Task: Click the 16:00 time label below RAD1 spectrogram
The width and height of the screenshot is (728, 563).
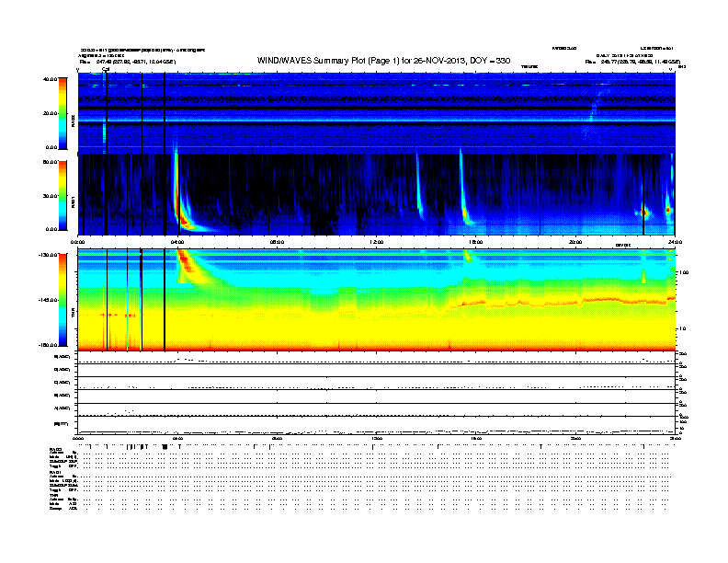Action: click(476, 242)
